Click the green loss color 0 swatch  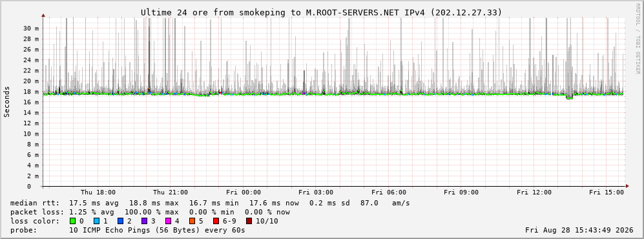click(73, 222)
